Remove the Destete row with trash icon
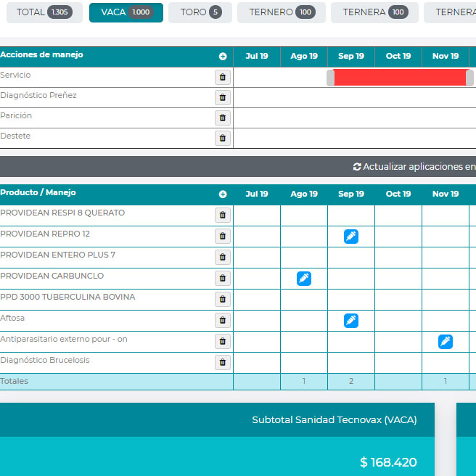Image resolution: width=476 pixels, height=476 pixels. pyautogui.click(x=223, y=138)
